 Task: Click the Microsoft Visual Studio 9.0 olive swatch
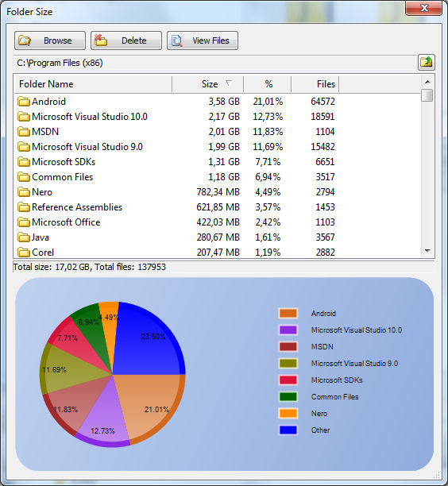pyautogui.click(x=288, y=363)
